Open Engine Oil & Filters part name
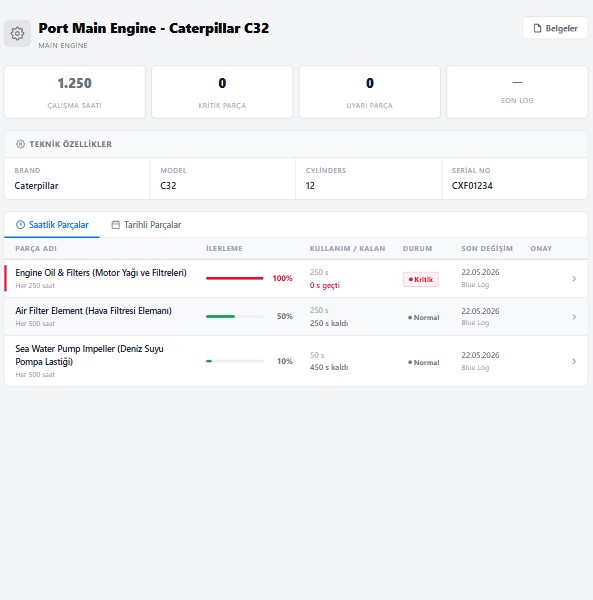 pyautogui.click(x=101, y=272)
